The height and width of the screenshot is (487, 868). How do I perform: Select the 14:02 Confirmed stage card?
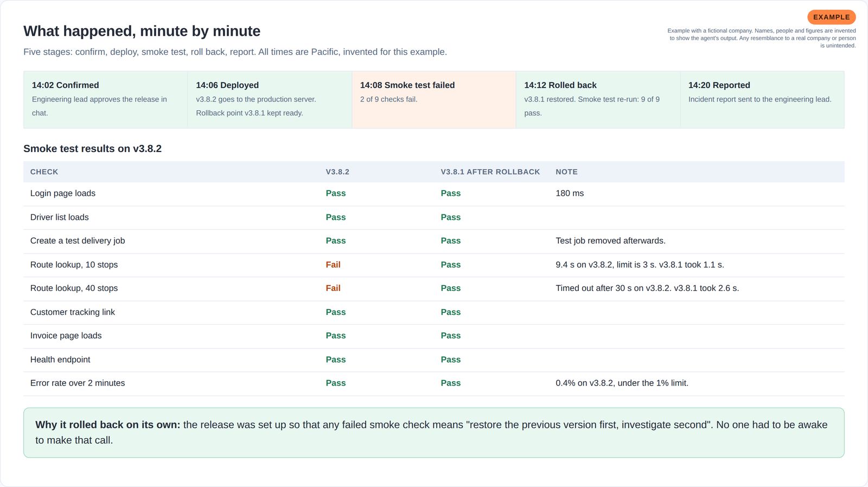tap(106, 99)
